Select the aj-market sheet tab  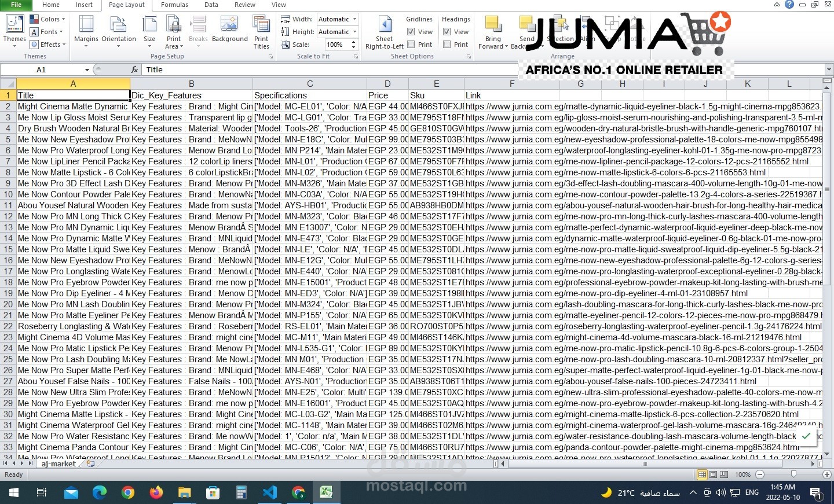58,464
